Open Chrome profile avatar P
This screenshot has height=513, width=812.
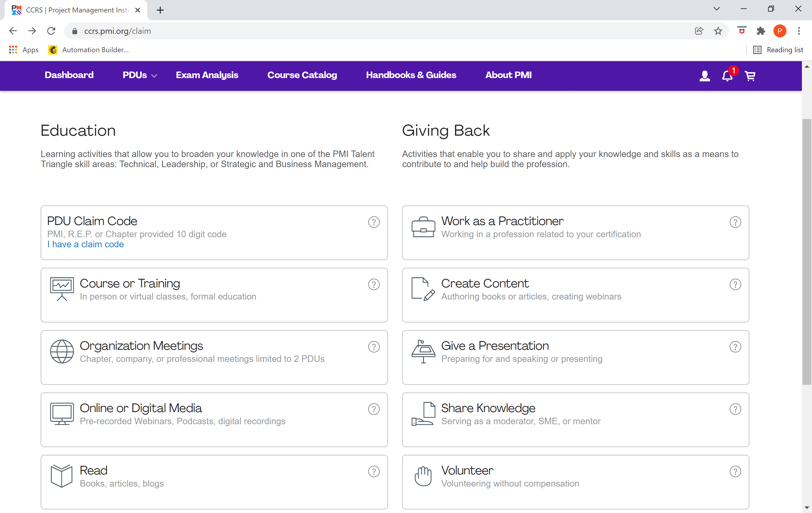(x=780, y=31)
